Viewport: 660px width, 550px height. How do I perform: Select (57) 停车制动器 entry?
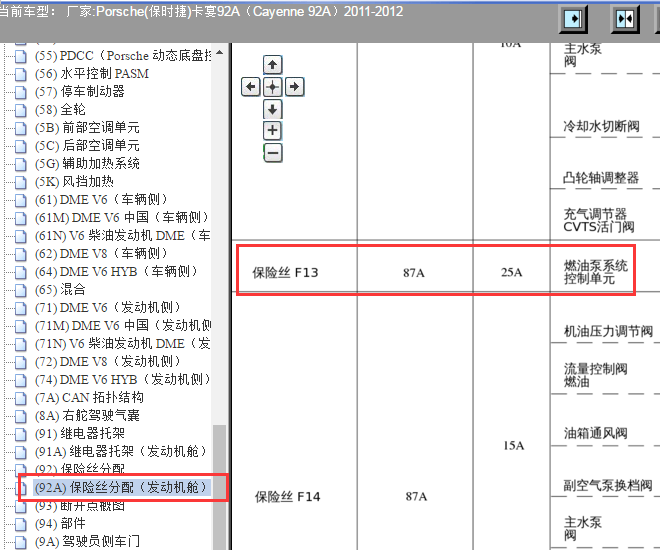tap(80, 91)
